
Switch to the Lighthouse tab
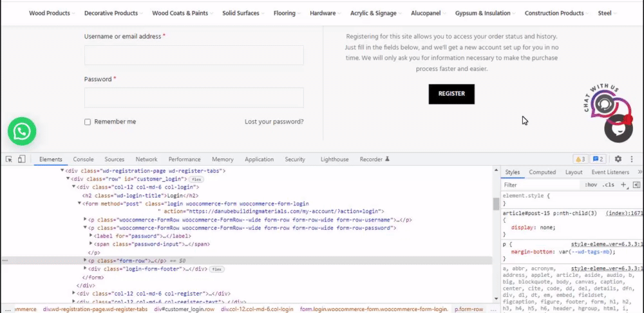coord(335,159)
